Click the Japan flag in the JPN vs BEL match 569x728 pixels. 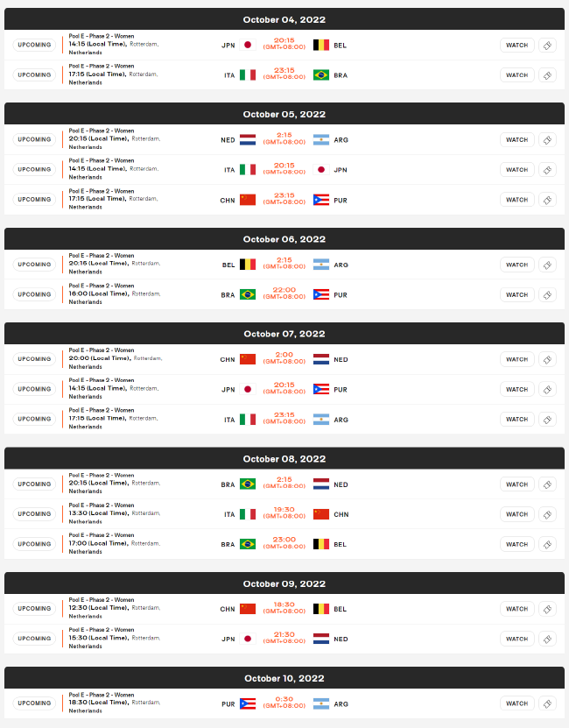[248, 45]
